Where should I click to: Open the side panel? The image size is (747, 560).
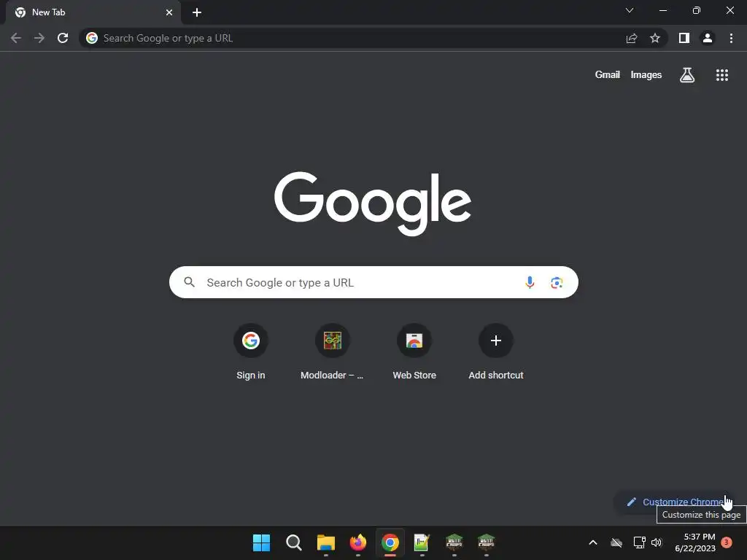[684, 38]
